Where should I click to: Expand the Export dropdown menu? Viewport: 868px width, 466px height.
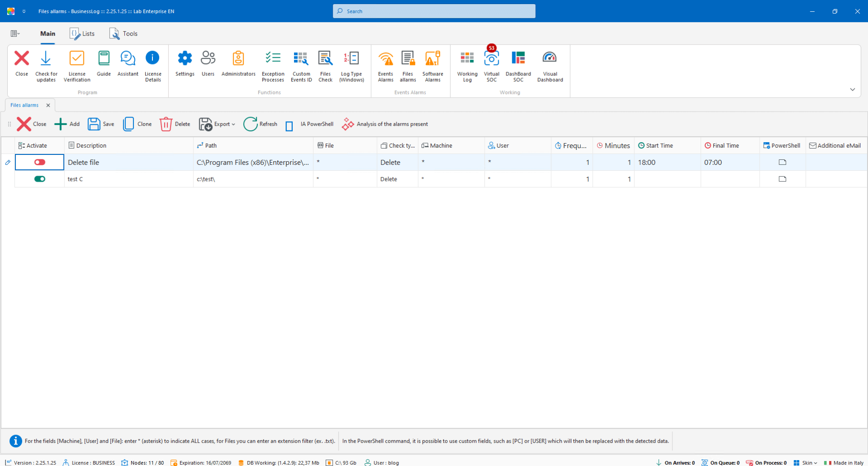click(x=234, y=124)
